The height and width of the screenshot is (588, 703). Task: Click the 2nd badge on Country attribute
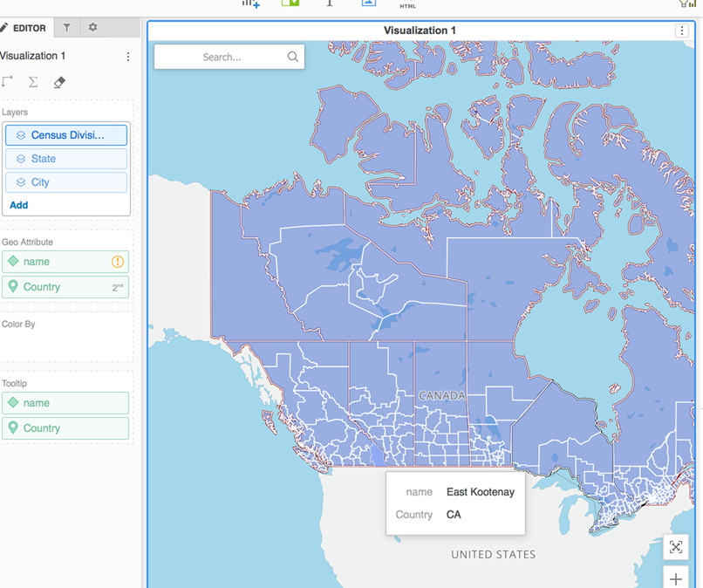pos(118,287)
